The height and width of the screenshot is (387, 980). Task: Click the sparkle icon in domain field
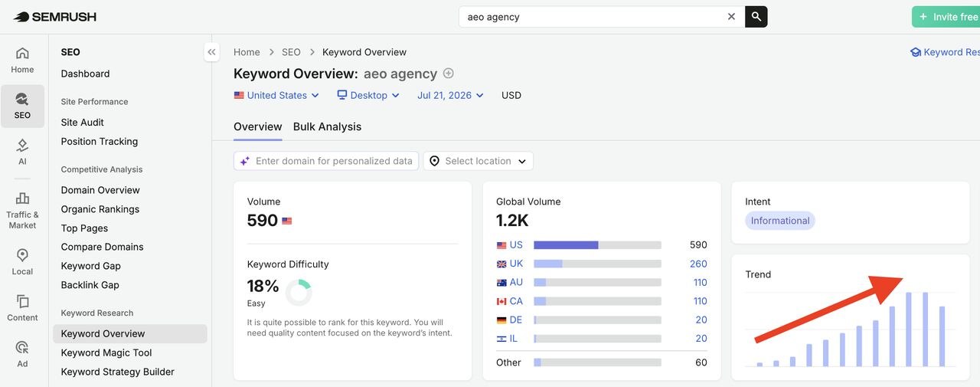[245, 161]
